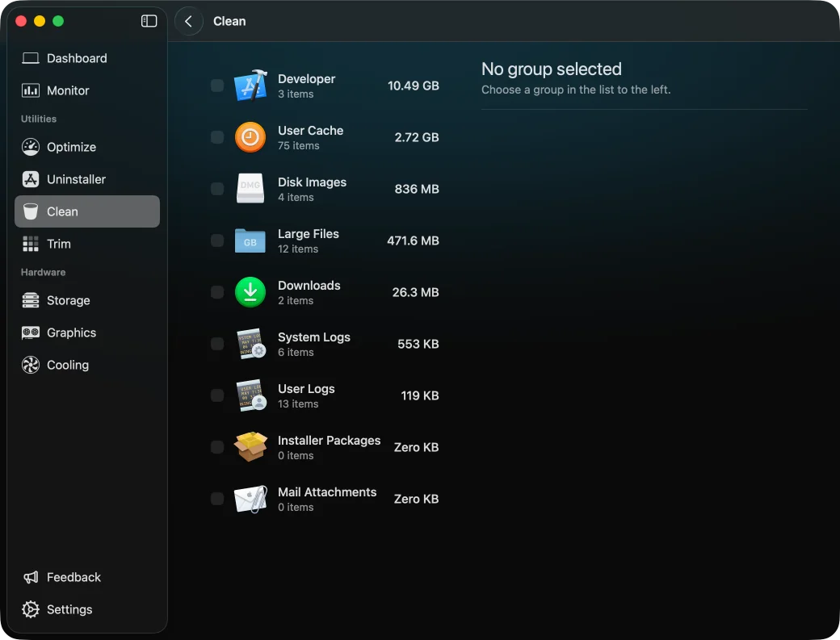
Task: Open Storage via its drive icon
Action: point(31,300)
